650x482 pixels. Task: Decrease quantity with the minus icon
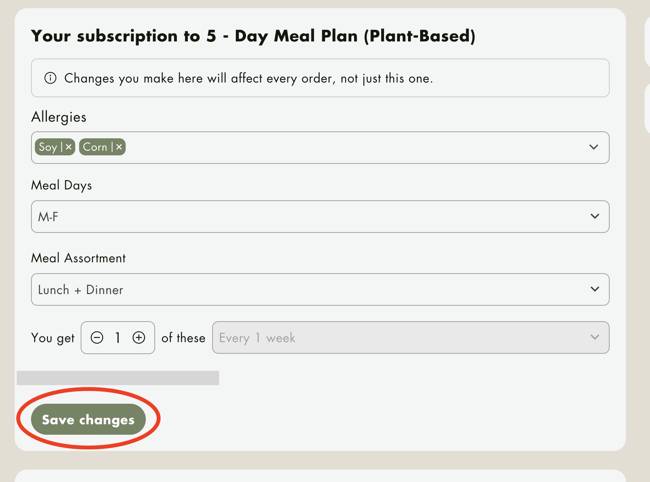click(97, 338)
